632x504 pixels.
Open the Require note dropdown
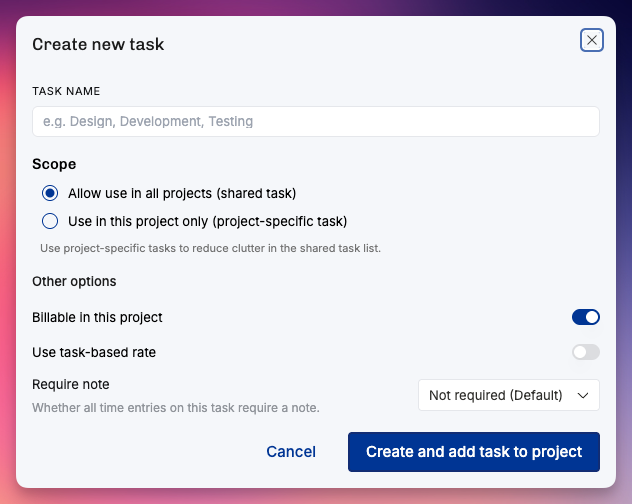pos(509,395)
